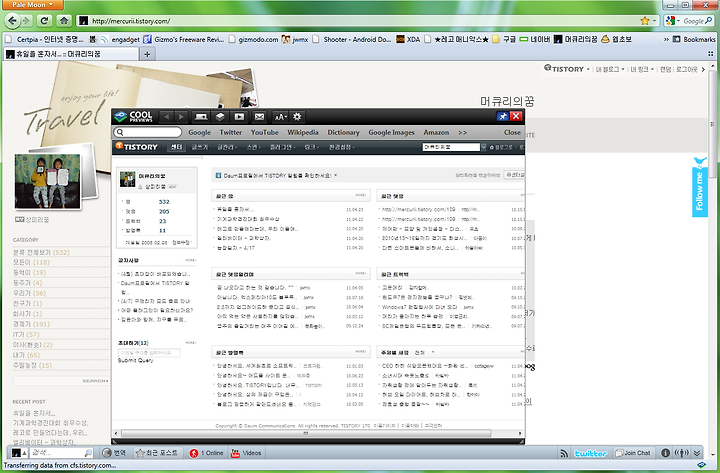The image size is (720, 473).
Task: Open Join Chat in bottom toolbar
Action: pyautogui.click(x=633, y=453)
